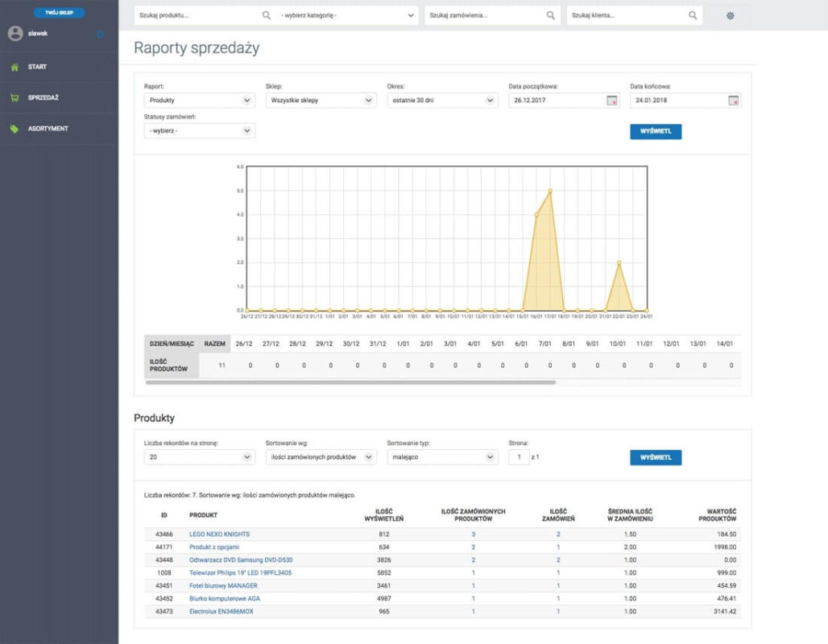Open the Okres dropdown ostatnie 30 dni
Viewport: 828px width, 644px height.
click(442, 101)
